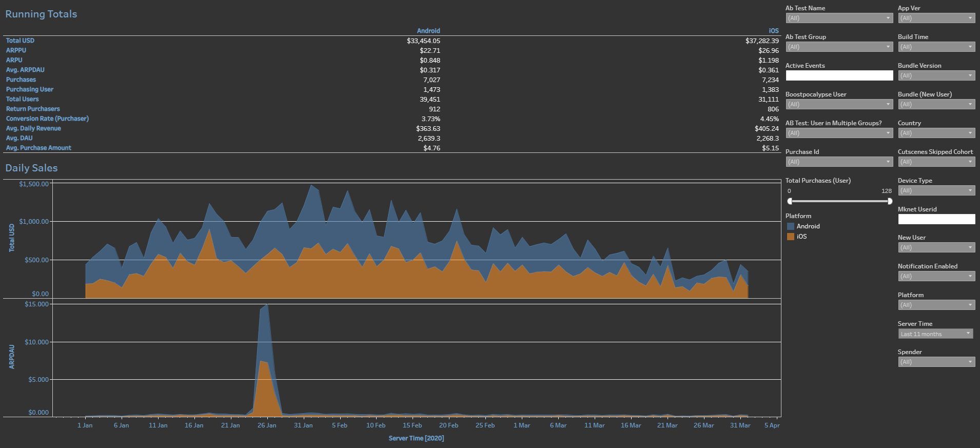Click the Android purchases value 7,027

(432, 80)
